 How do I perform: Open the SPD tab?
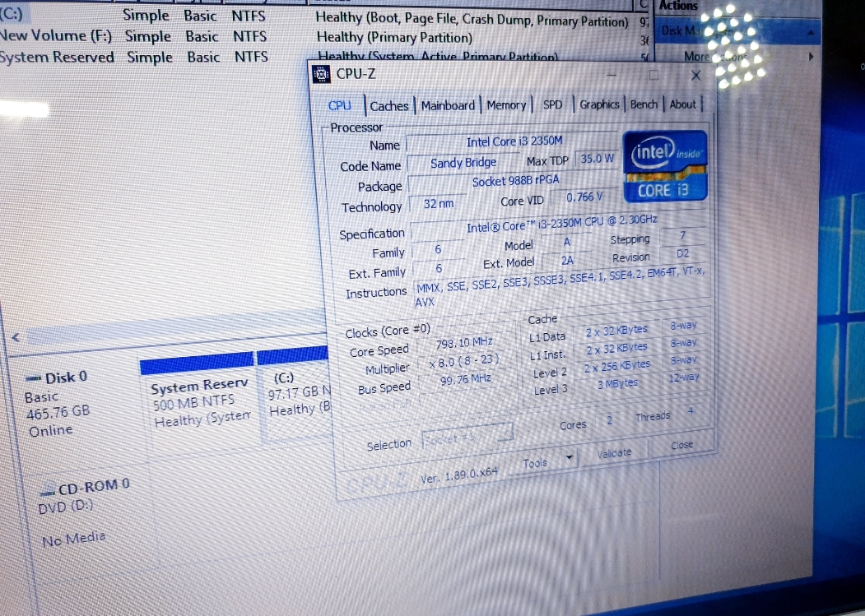pyautogui.click(x=553, y=104)
